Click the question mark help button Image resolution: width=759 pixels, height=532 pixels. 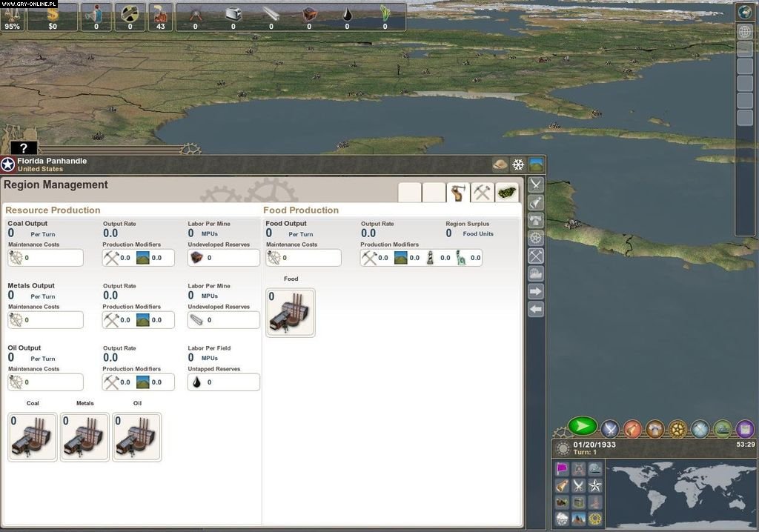tap(24, 148)
